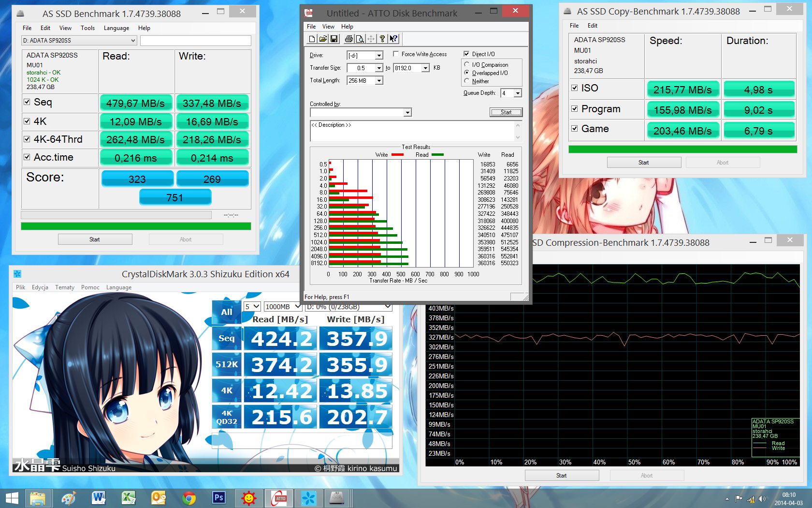Screen dimensions: 812x508
Task: Open Google Chrome from the taskbar
Action: pyautogui.click(x=189, y=497)
